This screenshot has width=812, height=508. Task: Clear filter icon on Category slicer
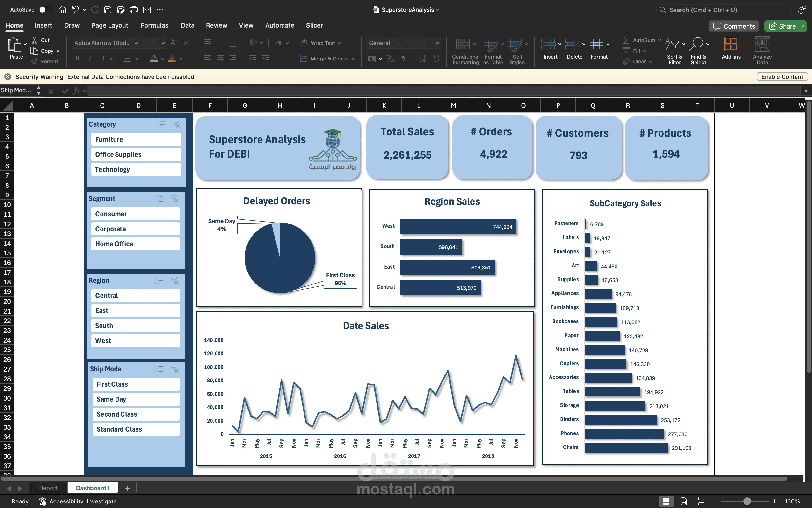pyautogui.click(x=176, y=125)
